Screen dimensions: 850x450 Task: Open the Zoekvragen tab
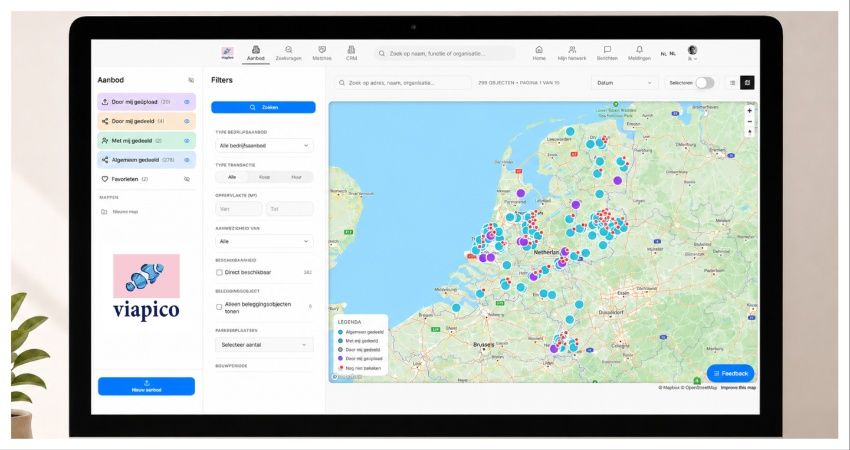[288, 53]
